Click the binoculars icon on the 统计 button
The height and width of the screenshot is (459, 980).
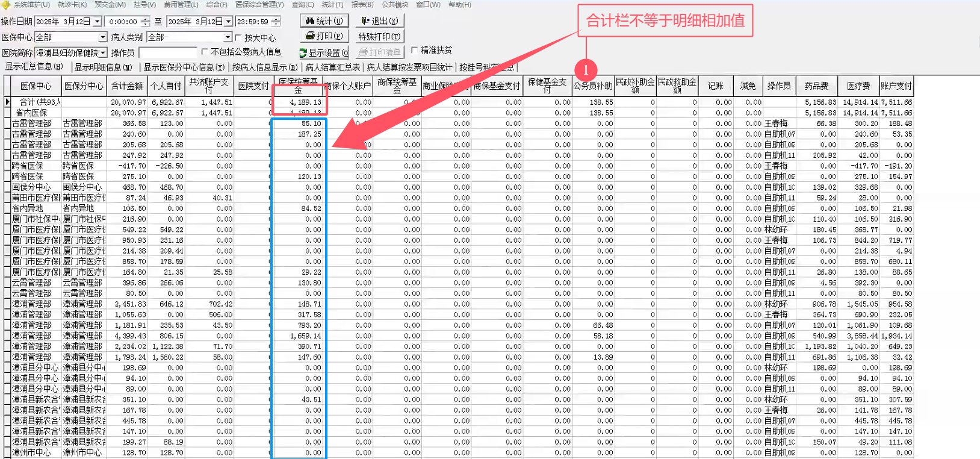coord(310,21)
